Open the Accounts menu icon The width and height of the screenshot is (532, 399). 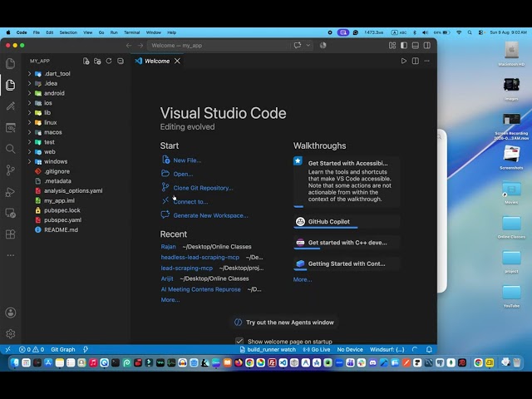point(11,313)
